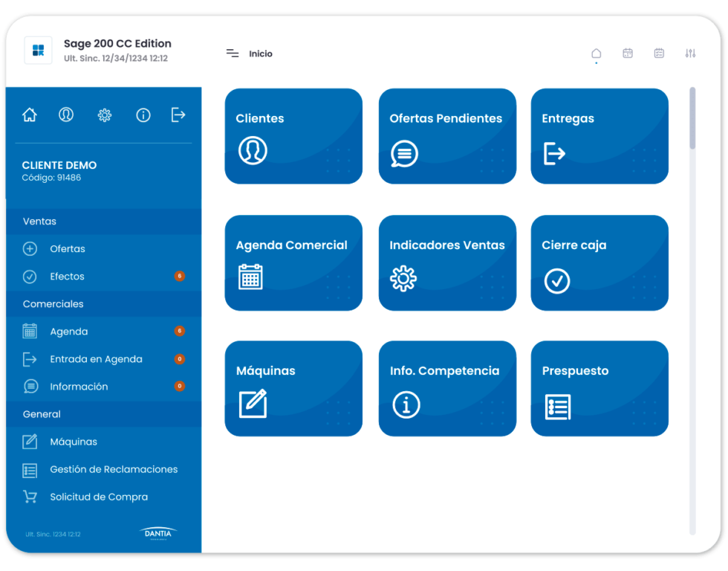Toggle the hamburger menu beside Inicio
728x571 pixels.
point(233,54)
